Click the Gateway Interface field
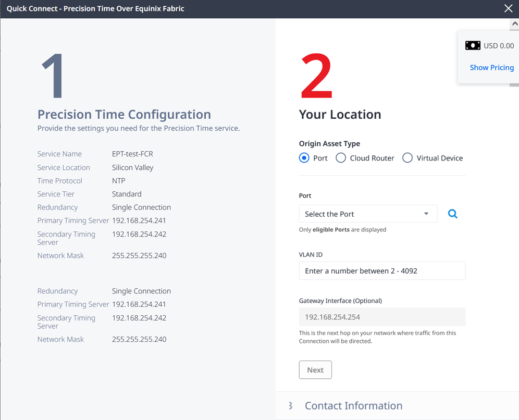 [x=382, y=317]
